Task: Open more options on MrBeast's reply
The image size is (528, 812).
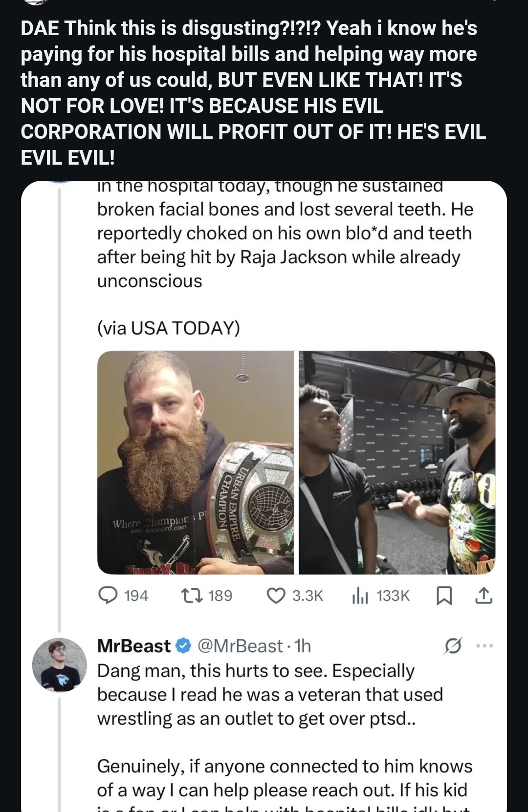Action: [484, 646]
